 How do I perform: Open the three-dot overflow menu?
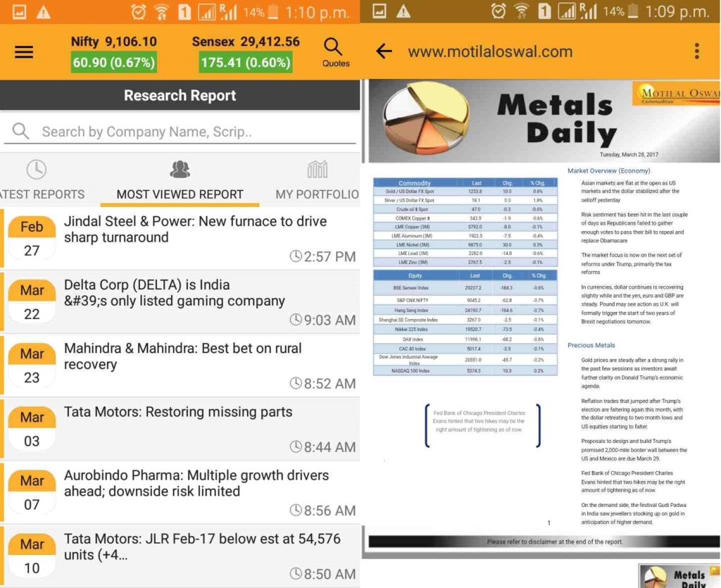696,51
